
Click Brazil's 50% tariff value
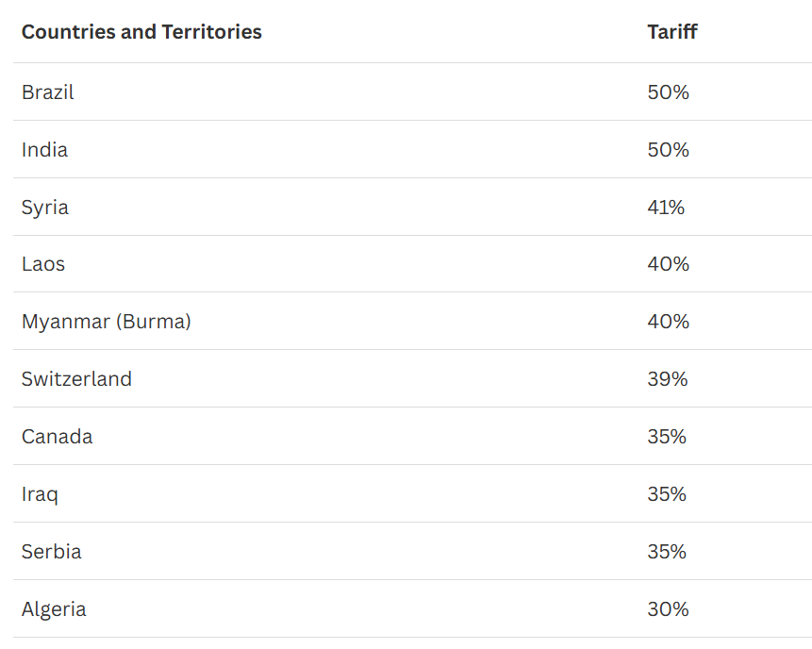pyautogui.click(x=668, y=92)
